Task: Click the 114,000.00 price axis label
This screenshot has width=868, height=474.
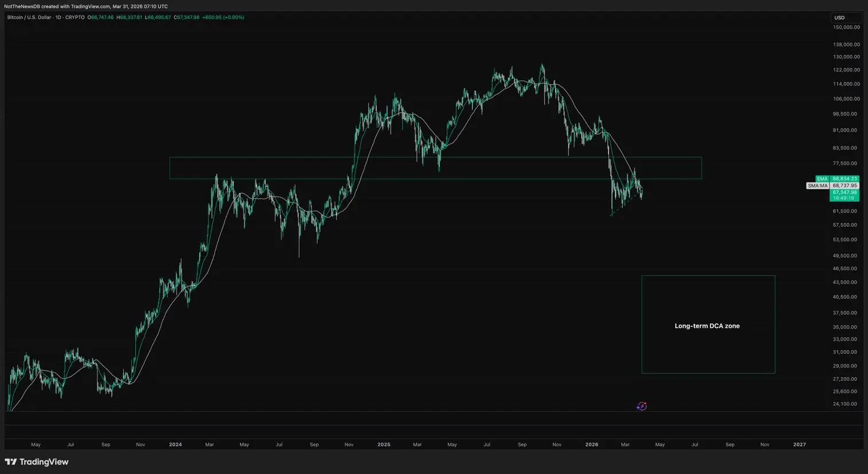Action: (x=846, y=84)
